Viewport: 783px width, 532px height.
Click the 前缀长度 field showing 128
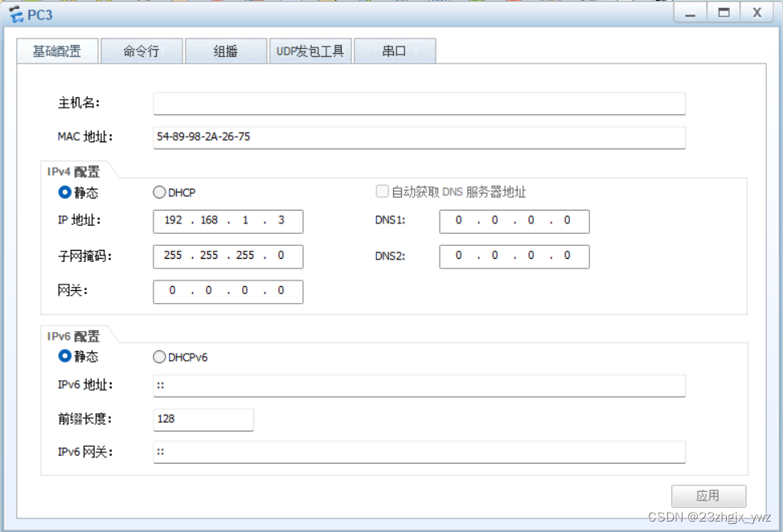tap(203, 419)
